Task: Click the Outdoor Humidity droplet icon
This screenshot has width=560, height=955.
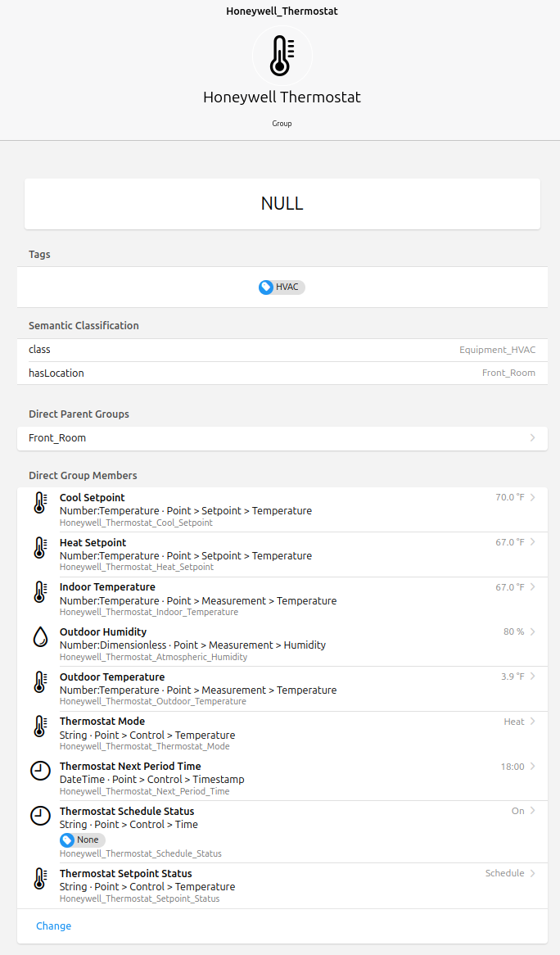Action: [39, 637]
